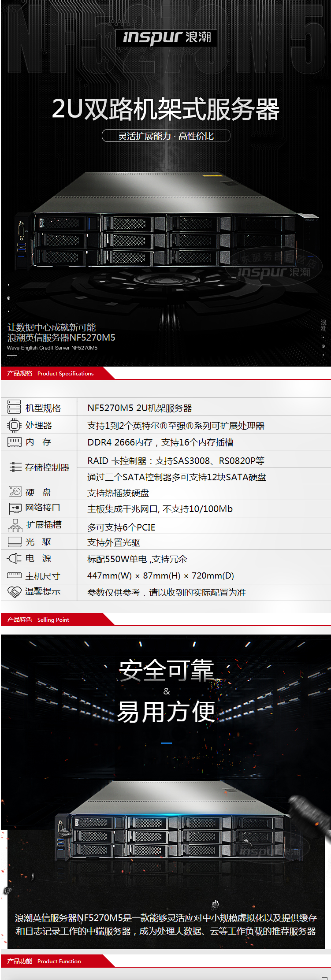This screenshot has height=980, width=331.
Task: Click the 灵活扩展能力·高性价比 pill label
Action: [166, 136]
